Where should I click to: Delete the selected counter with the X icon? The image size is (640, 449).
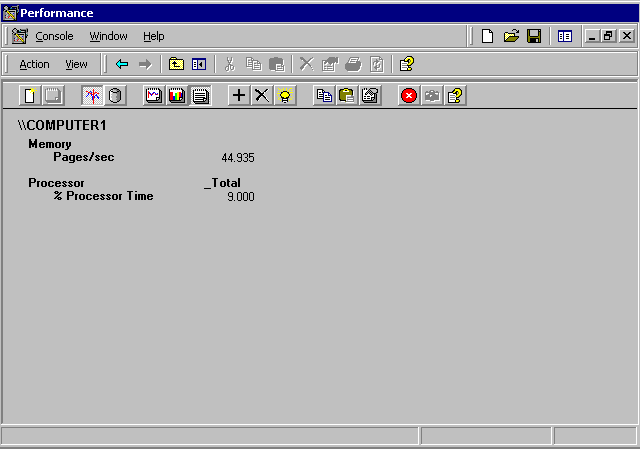262,96
